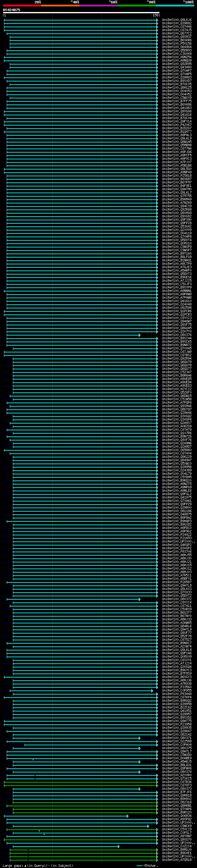Open hit UniRef100_Q39882
Viewport: 197px width, 868px height.
[x=176, y=23]
